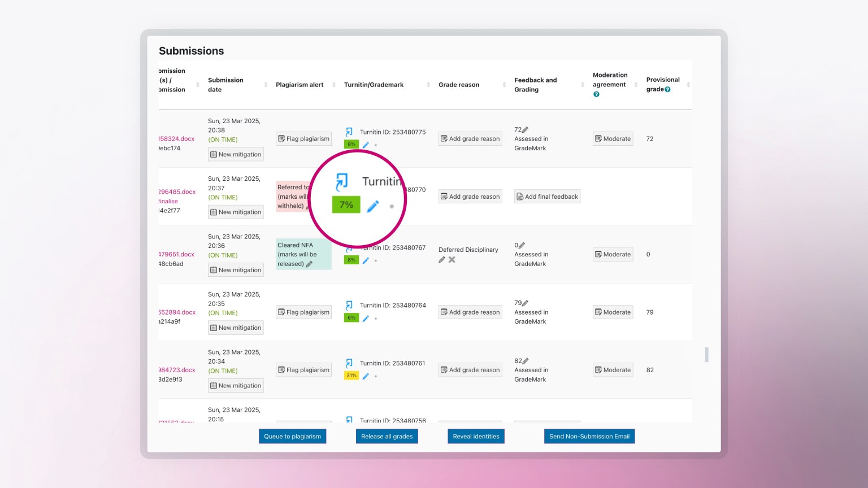Remove the Deferred Disciplinary reason with the X icon
This screenshot has width=868, height=488.
click(452, 260)
